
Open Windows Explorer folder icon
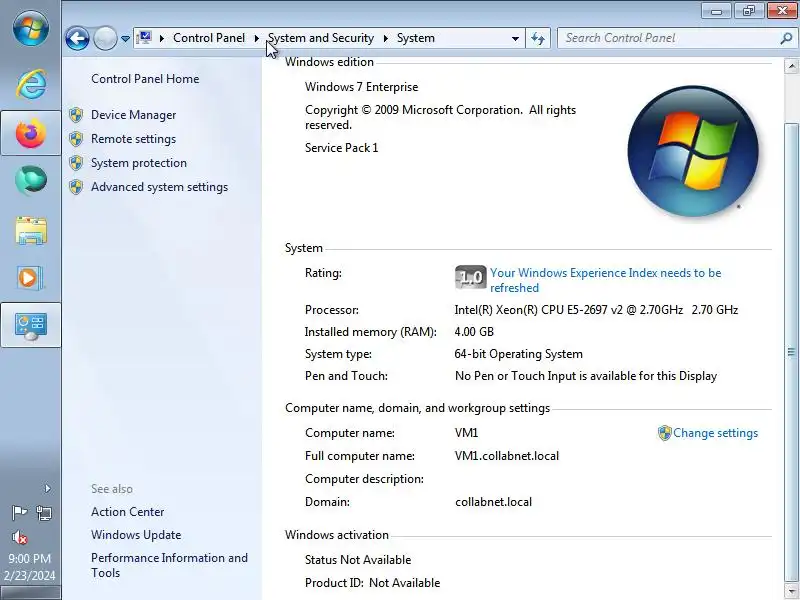pos(31,231)
